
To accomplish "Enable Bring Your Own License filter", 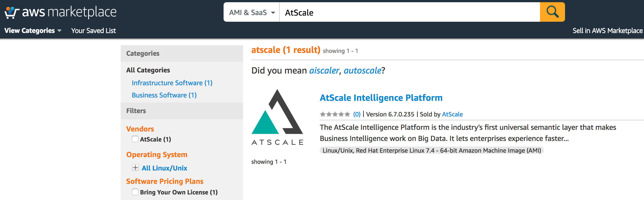I will 135,192.
